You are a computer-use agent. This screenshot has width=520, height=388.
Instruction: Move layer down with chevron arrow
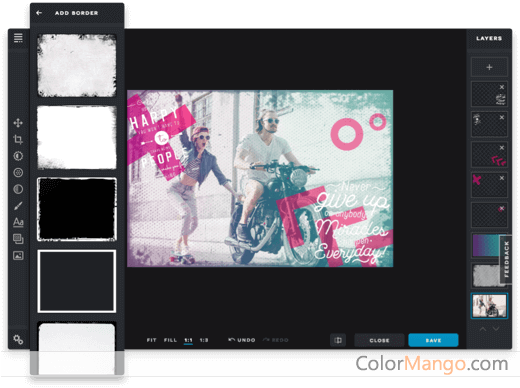point(496,329)
